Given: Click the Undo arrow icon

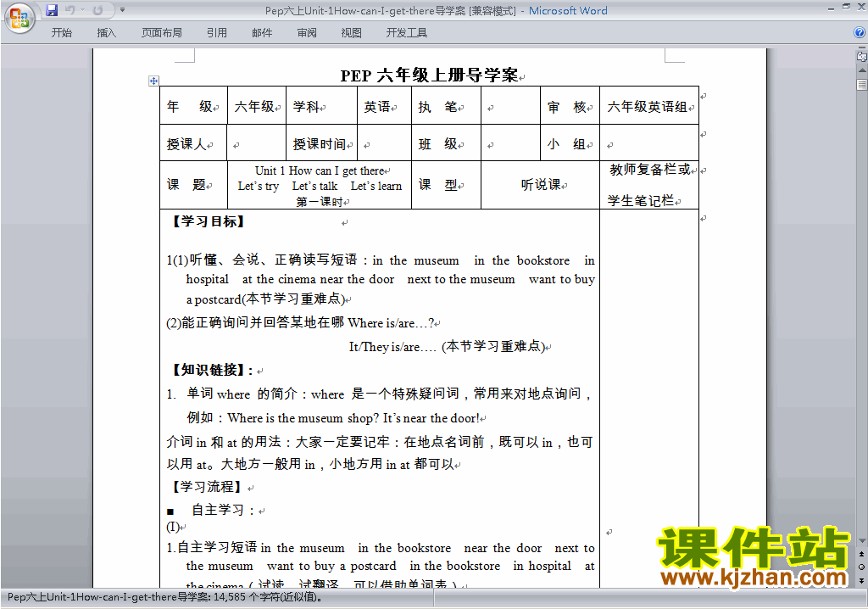Looking at the screenshot, I should 70,10.
